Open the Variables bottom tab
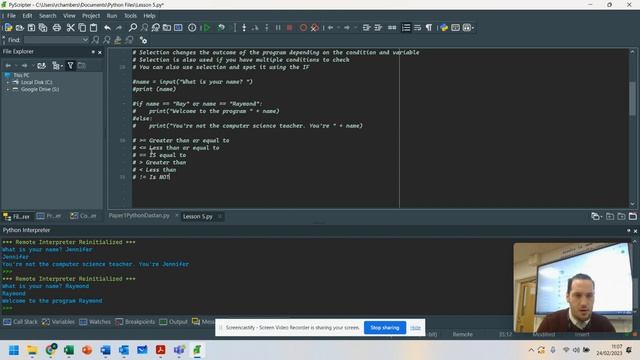Image resolution: width=640 pixels, height=360 pixels. 58,322
